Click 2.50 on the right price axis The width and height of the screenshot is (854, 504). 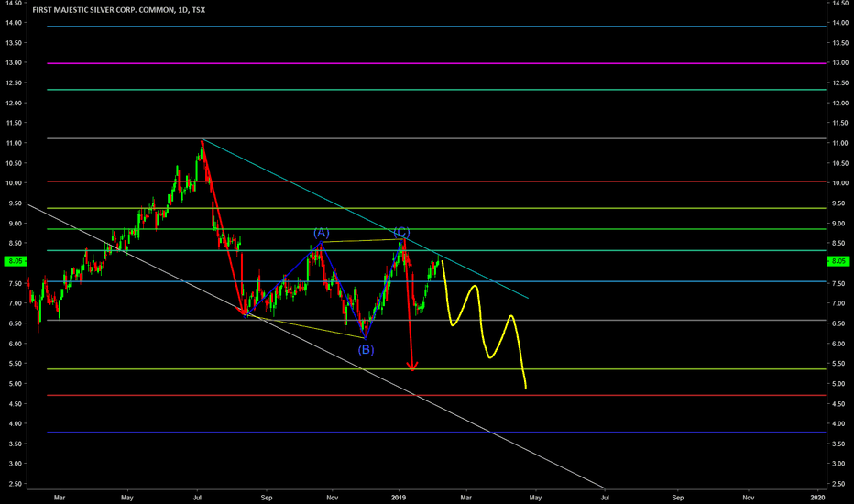840,485
